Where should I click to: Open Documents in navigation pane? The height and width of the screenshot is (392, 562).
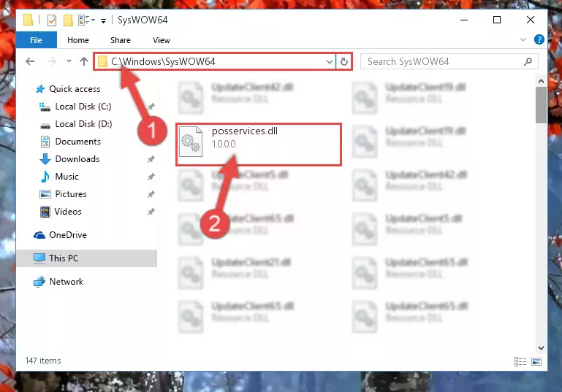tap(77, 142)
